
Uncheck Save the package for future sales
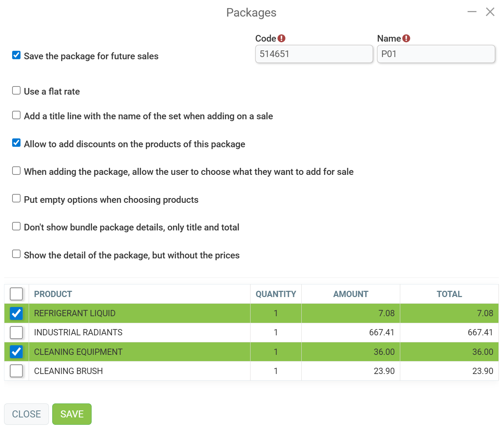(16, 55)
